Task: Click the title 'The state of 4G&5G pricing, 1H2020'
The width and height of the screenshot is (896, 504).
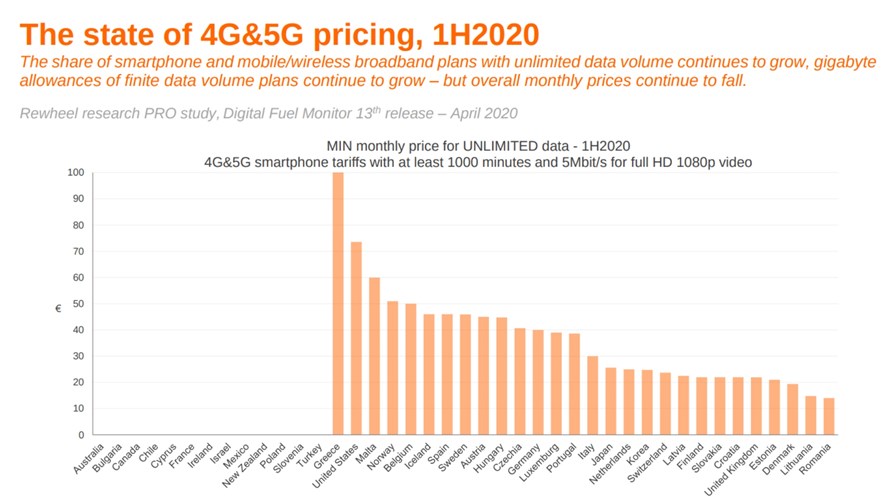Action: point(279,34)
